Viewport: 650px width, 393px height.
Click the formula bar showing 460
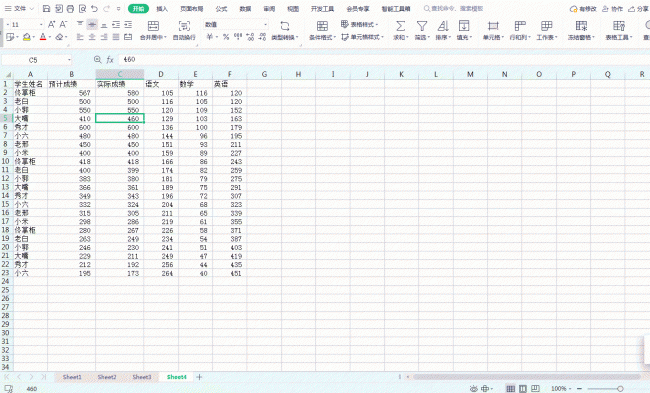coord(384,60)
